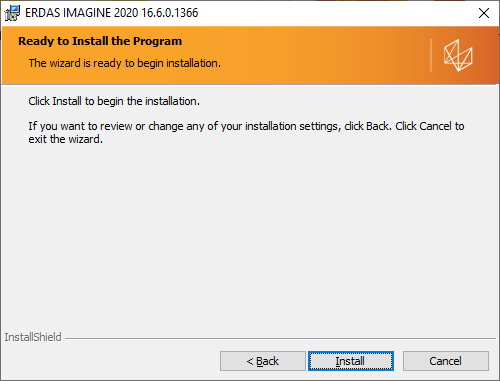Click the empty gray area of the dialog body
The width and height of the screenshot is (500, 381).
tap(250, 233)
